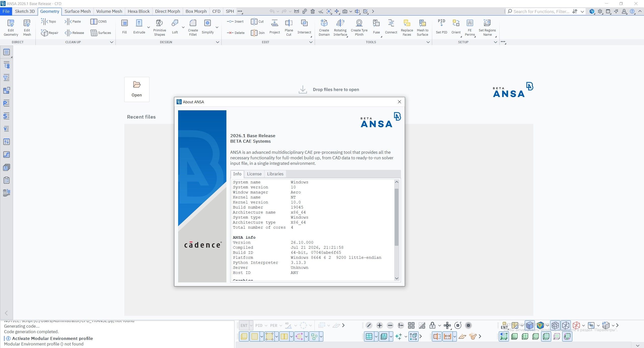644x348 pixels.
Task: Click the scroll-down arrow in About info
Action: (x=397, y=278)
